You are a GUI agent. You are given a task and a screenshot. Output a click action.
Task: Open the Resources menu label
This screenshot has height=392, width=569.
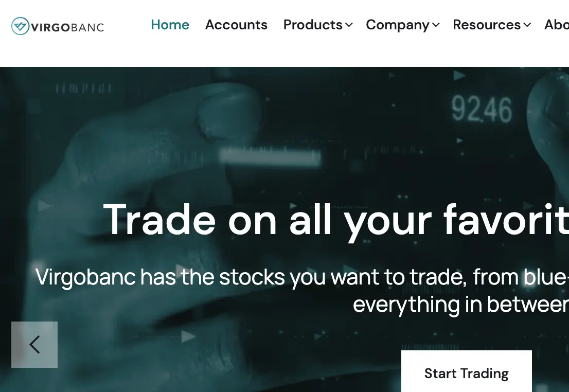tap(487, 25)
